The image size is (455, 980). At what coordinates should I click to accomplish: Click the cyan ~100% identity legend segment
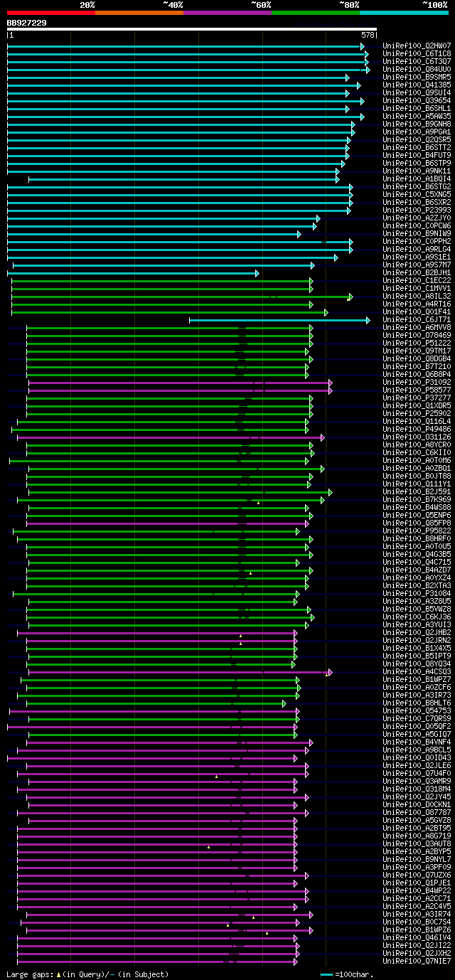[404, 13]
